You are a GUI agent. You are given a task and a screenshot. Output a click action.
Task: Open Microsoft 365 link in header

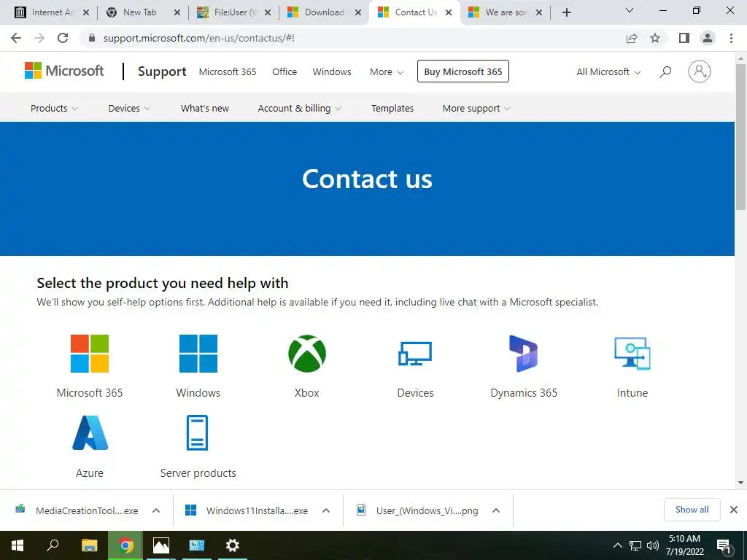tap(228, 72)
